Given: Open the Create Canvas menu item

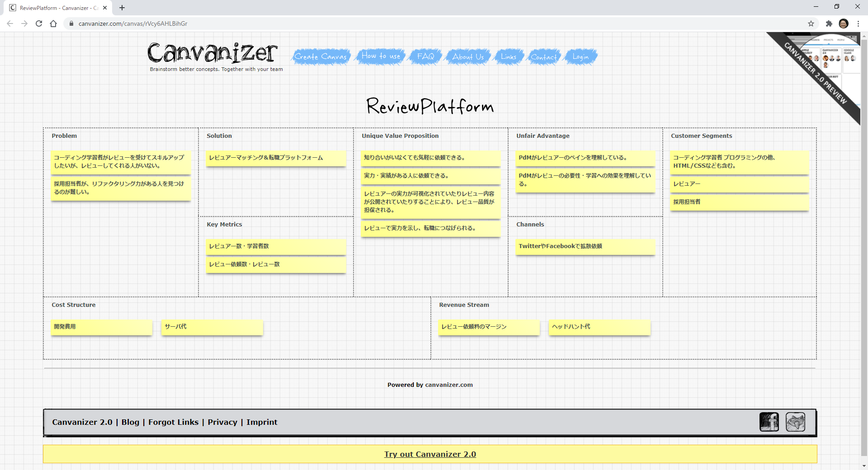Looking at the screenshot, I should click(x=321, y=56).
